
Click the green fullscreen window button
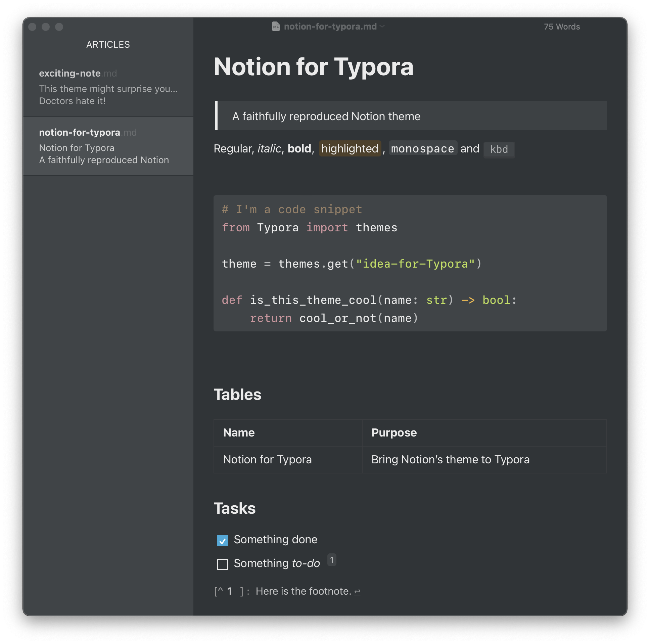(x=59, y=27)
